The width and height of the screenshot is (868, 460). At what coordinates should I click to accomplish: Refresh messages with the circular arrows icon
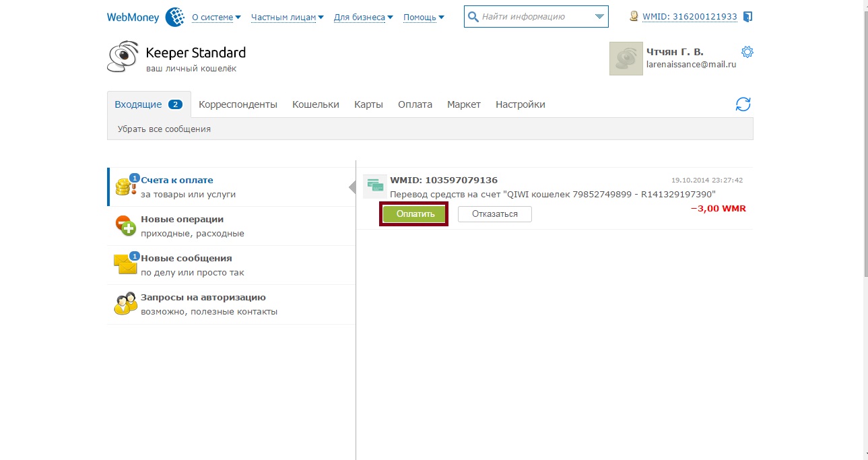pos(743,104)
